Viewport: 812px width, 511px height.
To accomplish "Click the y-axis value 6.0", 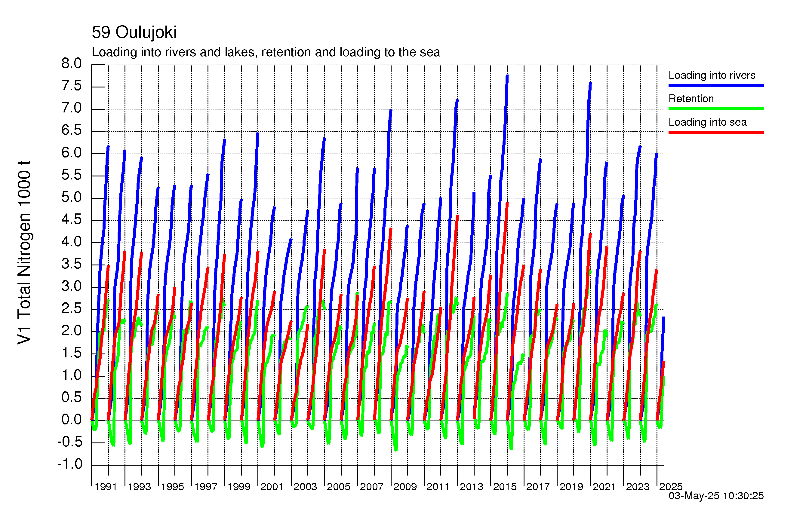I will tap(72, 153).
